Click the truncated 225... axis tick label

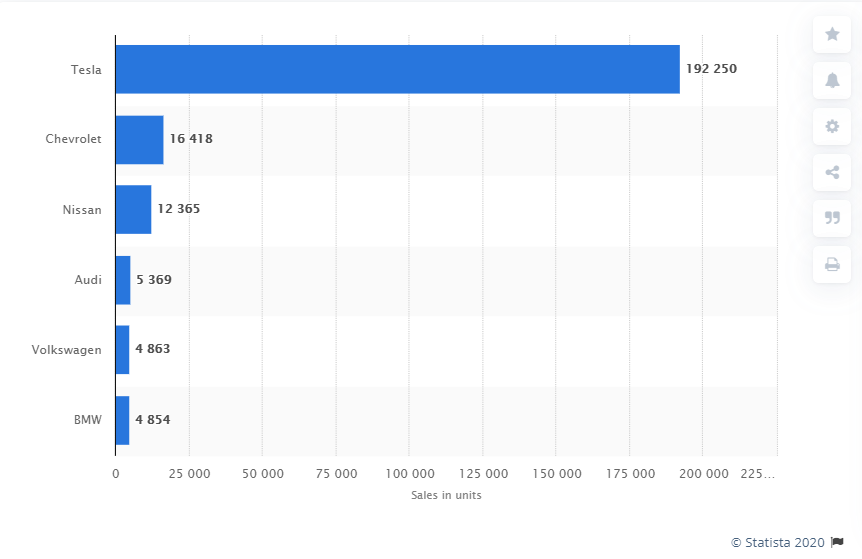(x=758, y=474)
